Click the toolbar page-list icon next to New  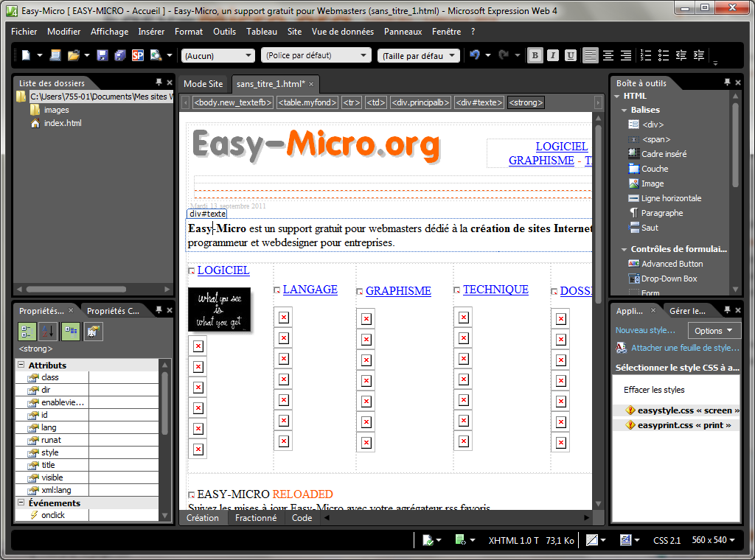[55, 55]
